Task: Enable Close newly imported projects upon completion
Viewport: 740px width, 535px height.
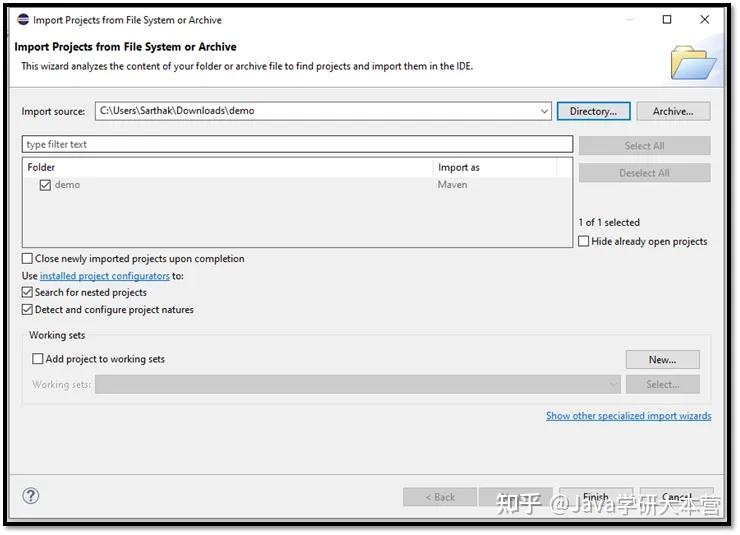Action: click(x=27, y=259)
